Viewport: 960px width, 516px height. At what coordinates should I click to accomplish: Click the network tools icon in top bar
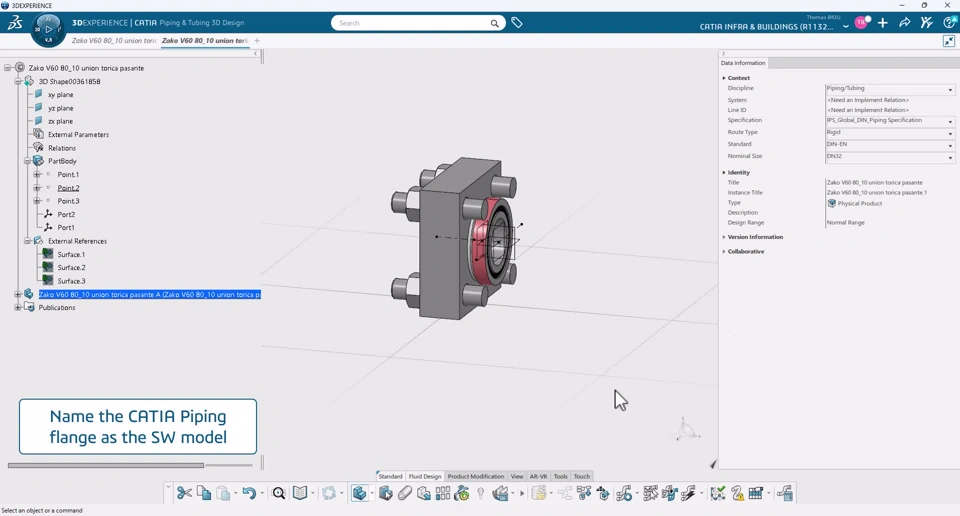(926, 23)
